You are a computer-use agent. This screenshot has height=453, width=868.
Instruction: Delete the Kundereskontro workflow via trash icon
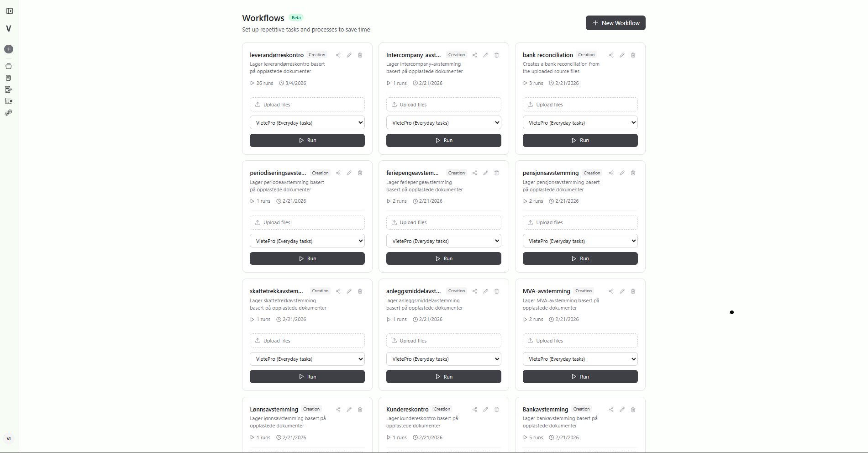coord(496,410)
